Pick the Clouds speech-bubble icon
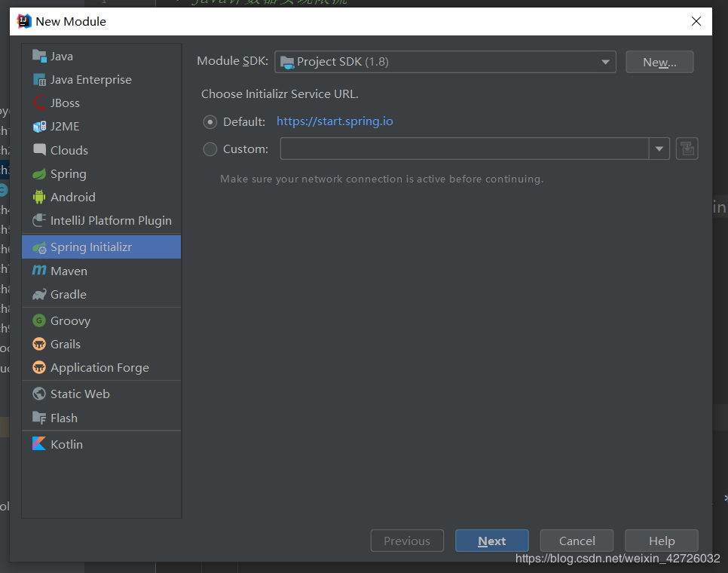Screen dimensions: 728x573 click(x=39, y=150)
